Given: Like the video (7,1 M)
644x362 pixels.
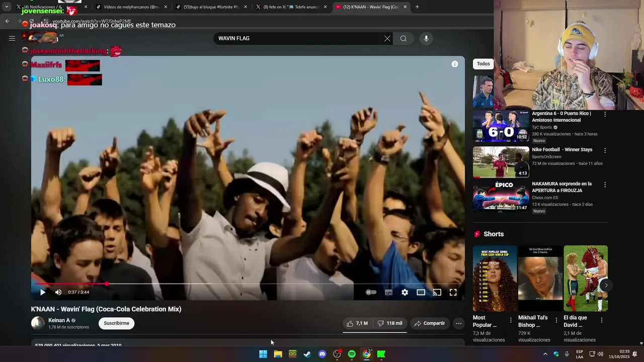Looking at the screenshot, I should coord(357,323).
